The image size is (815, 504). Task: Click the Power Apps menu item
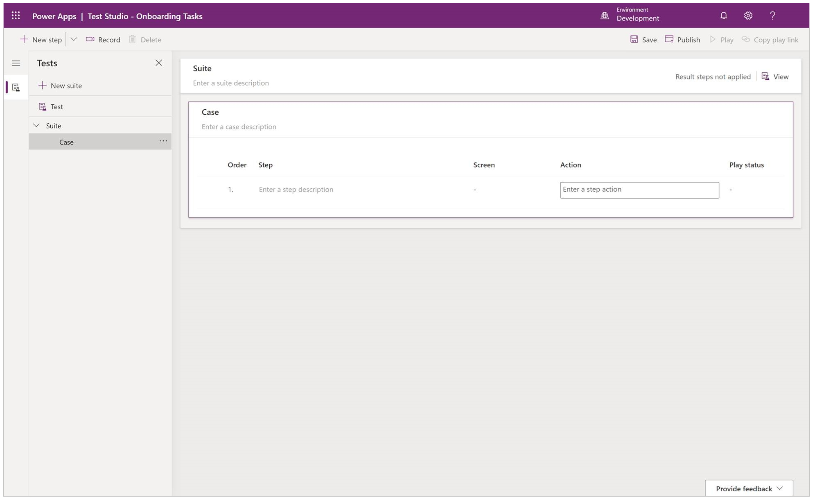(55, 15)
